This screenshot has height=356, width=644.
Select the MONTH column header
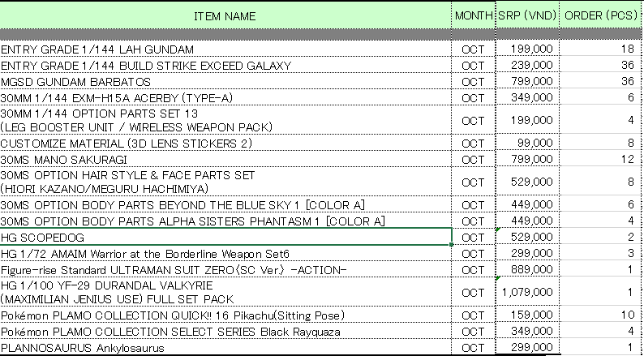pyautogui.click(x=473, y=16)
